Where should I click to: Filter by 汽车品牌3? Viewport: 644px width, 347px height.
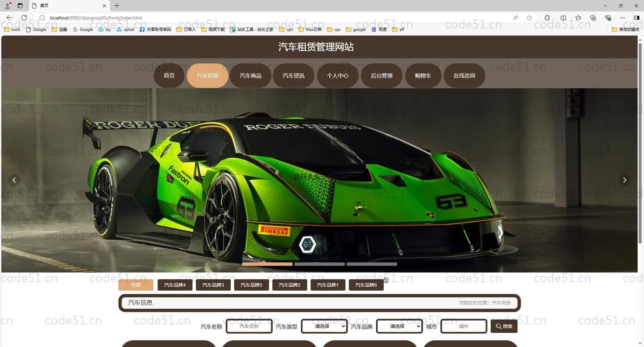point(213,285)
